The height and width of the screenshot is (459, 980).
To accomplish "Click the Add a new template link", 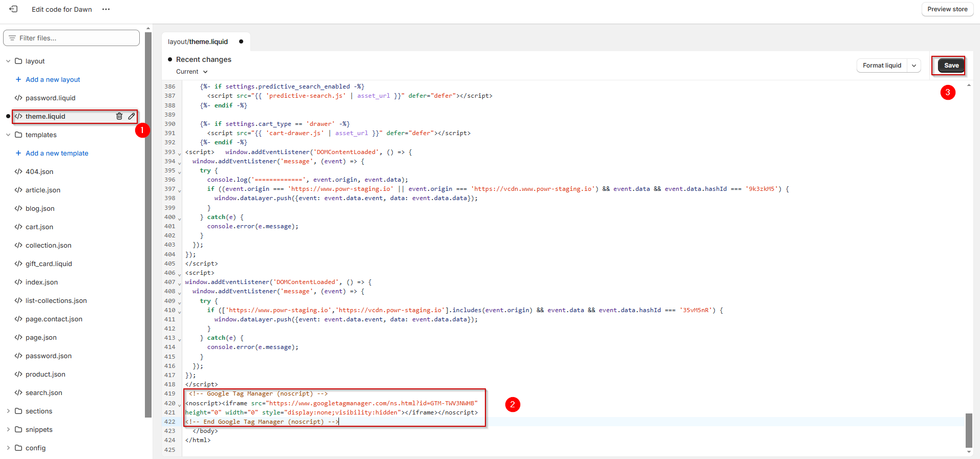I will click(x=57, y=153).
